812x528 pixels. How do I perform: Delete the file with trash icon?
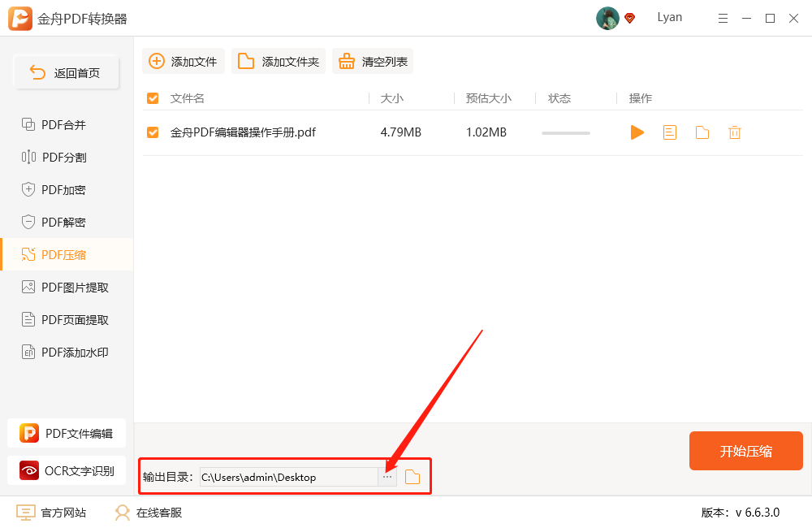click(x=734, y=132)
